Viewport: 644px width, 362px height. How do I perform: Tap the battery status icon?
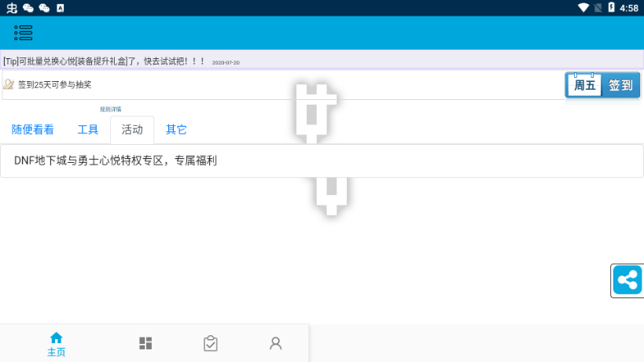611,8
